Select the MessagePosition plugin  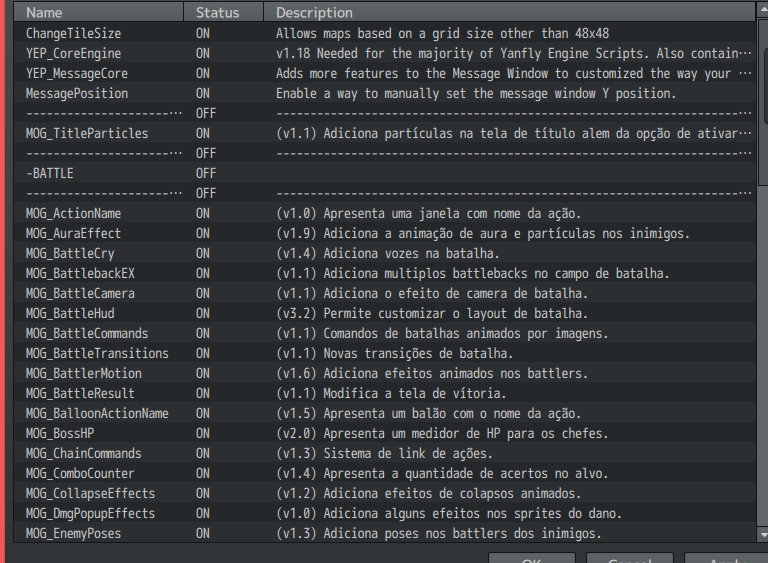tap(384, 94)
